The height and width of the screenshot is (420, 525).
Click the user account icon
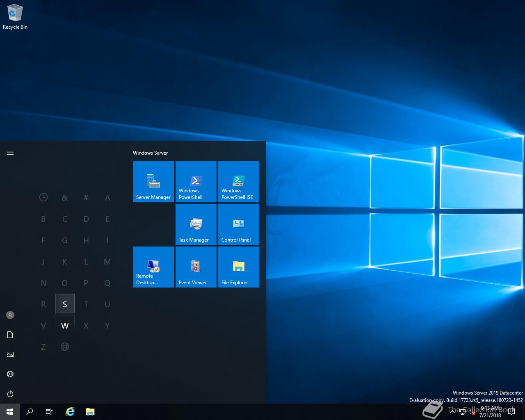tap(10, 315)
